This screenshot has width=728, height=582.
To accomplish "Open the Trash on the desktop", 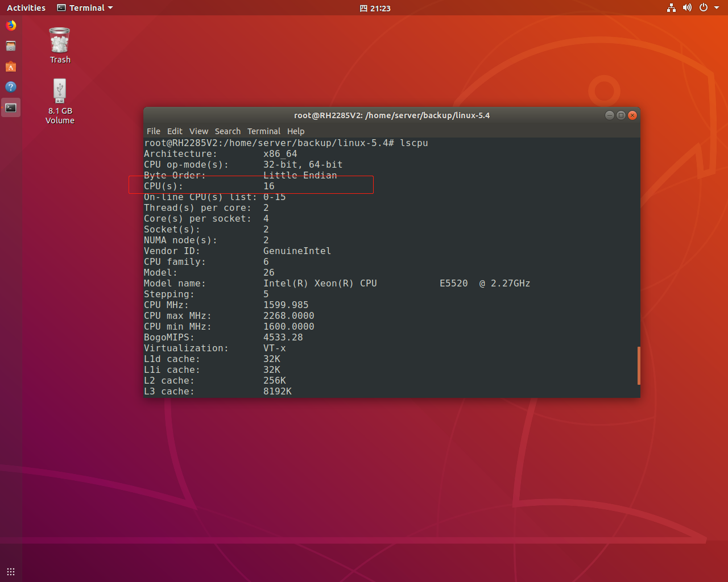I will coord(59,40).
